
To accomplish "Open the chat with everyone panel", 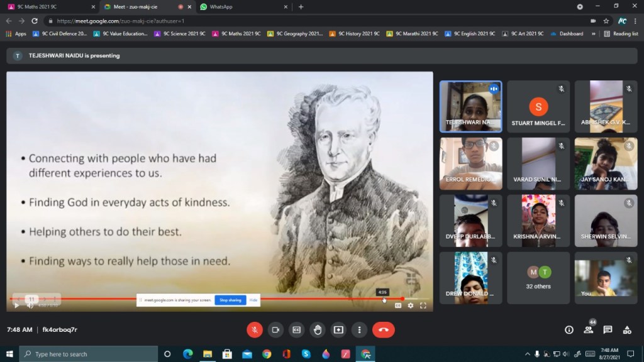I will (608, 329).
